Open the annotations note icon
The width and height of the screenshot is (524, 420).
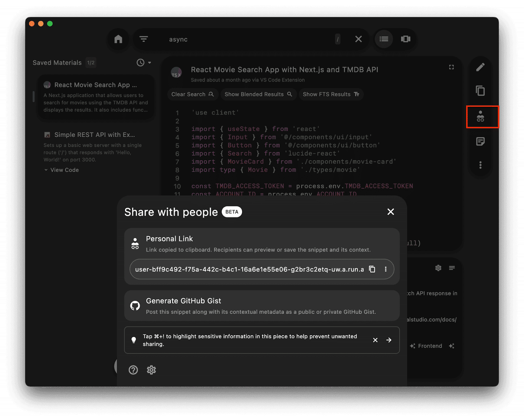click(x=480, y=141)
